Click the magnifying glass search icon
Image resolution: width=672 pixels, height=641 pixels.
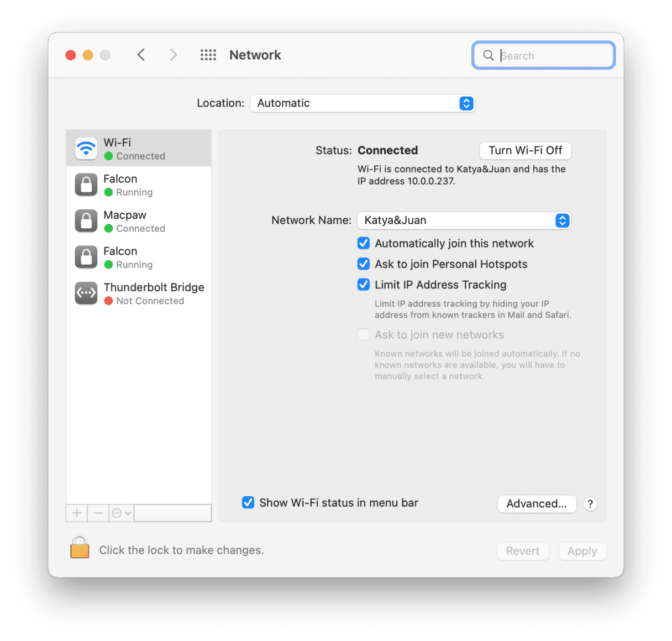coord(489,55)
